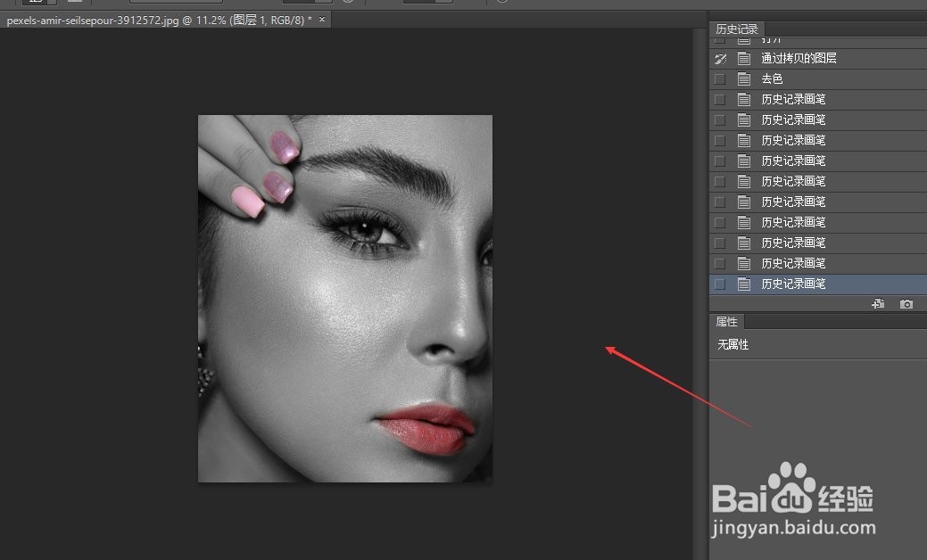The width and height of the screenshot is (927, 560).
Task: Set history brush source to 去色 state
Action: (x=720, y=79)
